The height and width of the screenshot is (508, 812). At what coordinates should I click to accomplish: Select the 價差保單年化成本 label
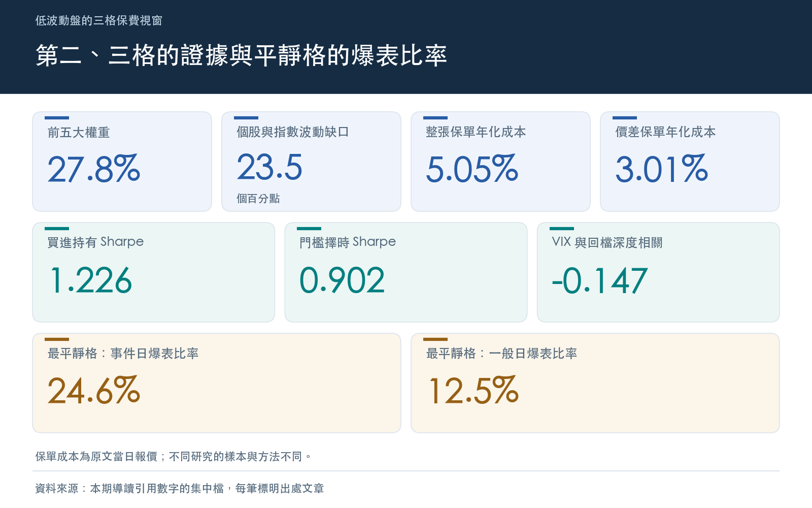pos(665,132)
